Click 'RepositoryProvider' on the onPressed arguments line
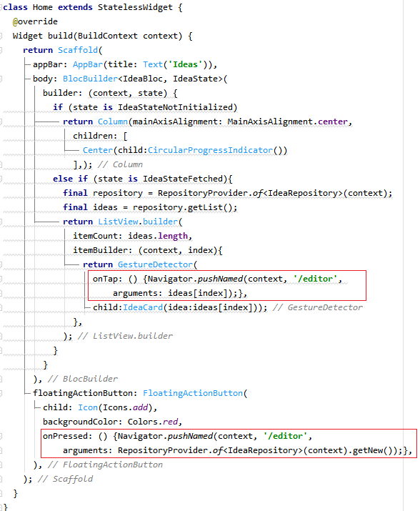 click(x=163, y=451)
